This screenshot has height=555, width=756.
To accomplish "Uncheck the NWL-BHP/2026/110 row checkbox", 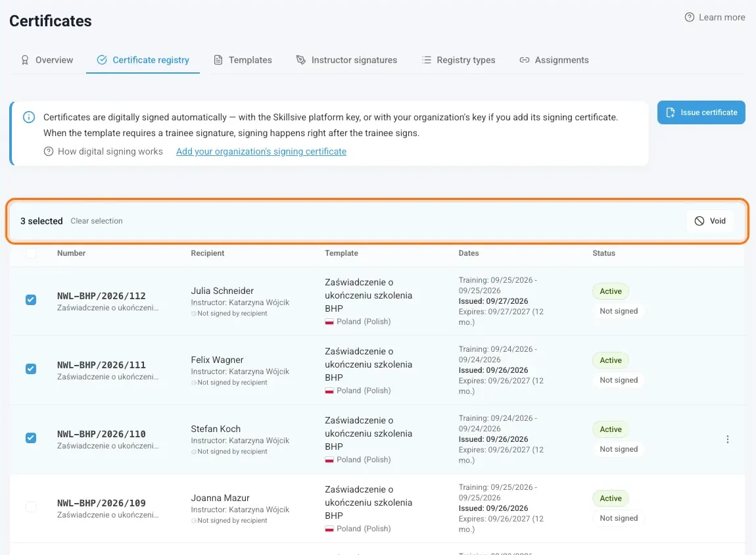I will (x=31, y=438).
